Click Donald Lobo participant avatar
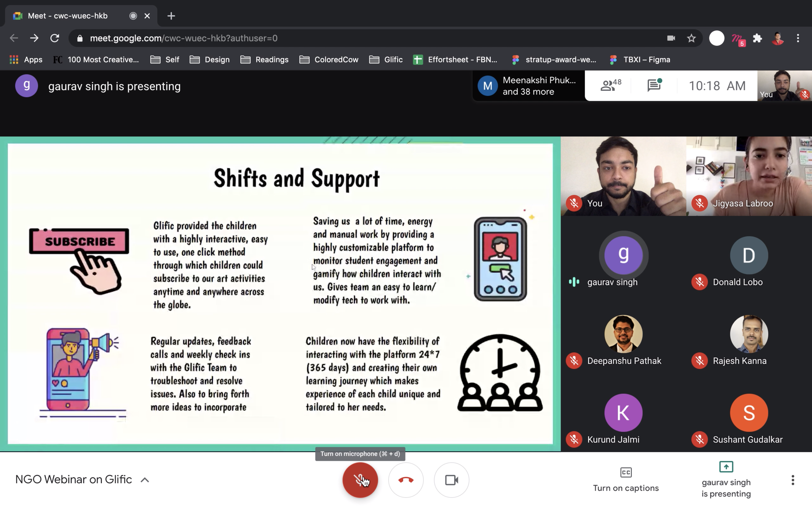 pyautogui.click(x=749, y=255)
